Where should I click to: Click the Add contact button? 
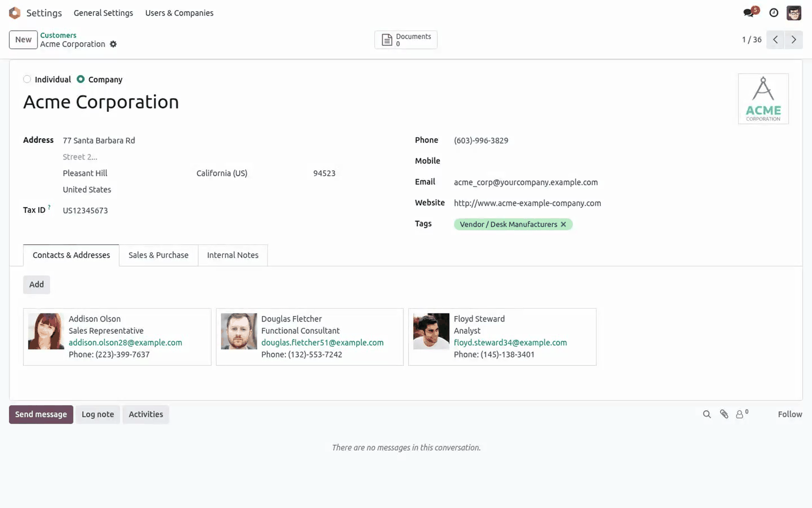(x=37, y=284)
